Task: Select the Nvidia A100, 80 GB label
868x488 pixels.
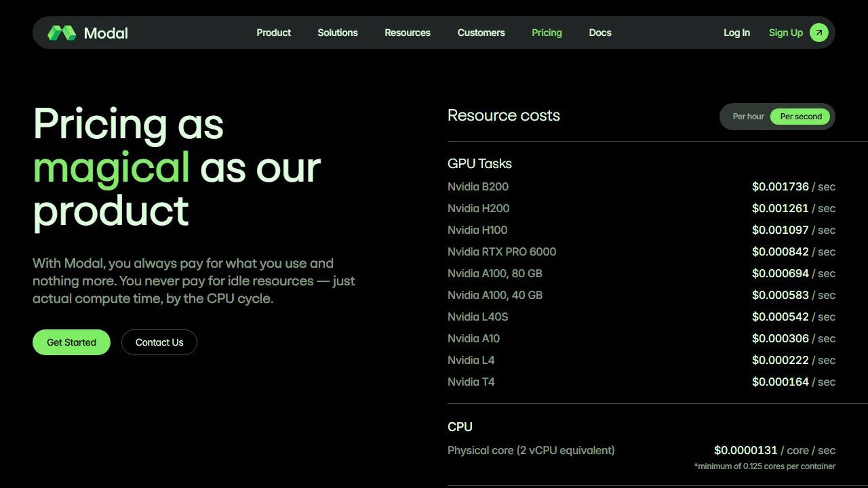Action: click(495, 273)
